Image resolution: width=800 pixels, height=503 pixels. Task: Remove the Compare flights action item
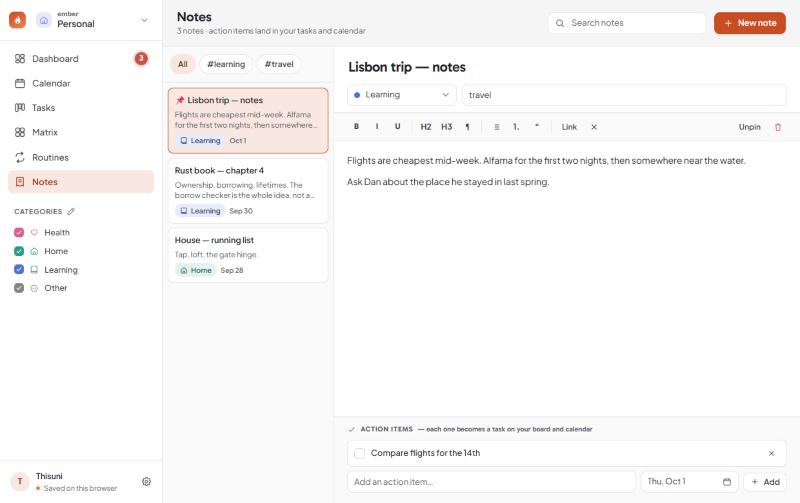pos(771,453)
